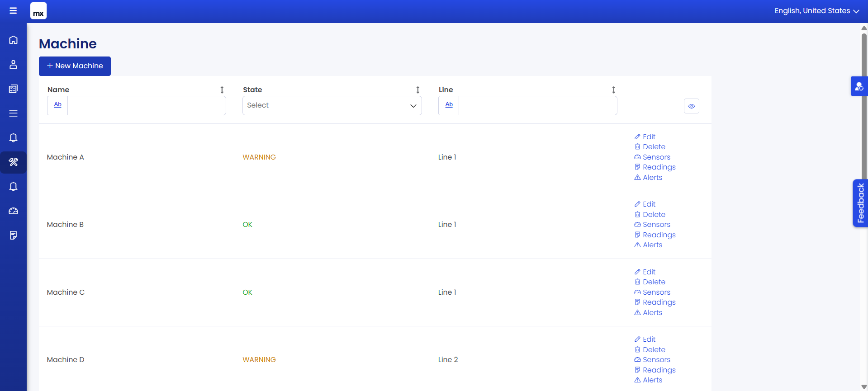Sort the table by Name column
This screenshot has width=868, height=391.
coord(222,90)
